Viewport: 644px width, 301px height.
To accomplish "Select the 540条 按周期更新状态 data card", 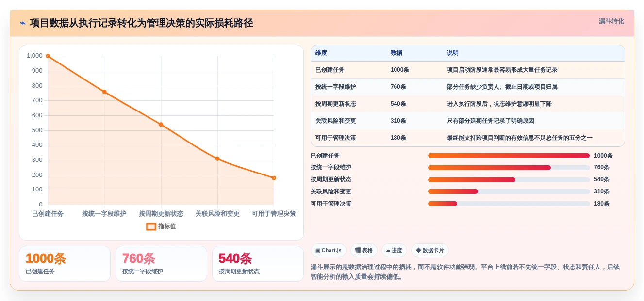I will [x=258, y=264].
